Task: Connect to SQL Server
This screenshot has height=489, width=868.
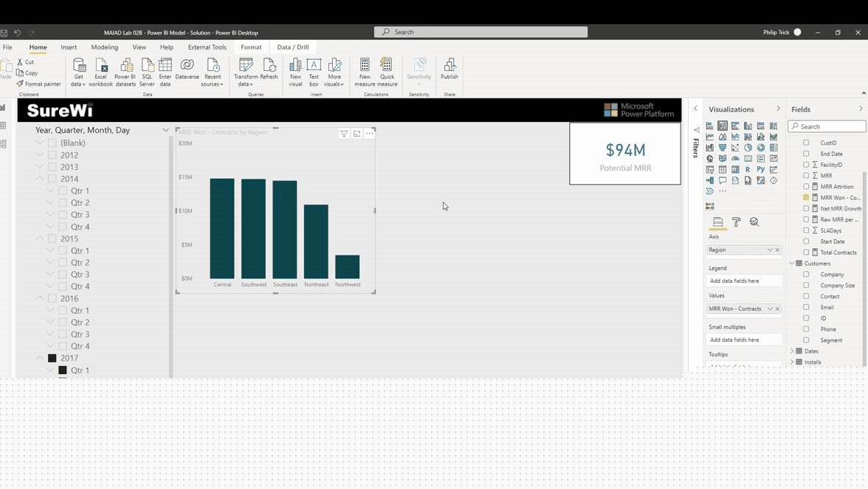Action: tap(147, 72)
